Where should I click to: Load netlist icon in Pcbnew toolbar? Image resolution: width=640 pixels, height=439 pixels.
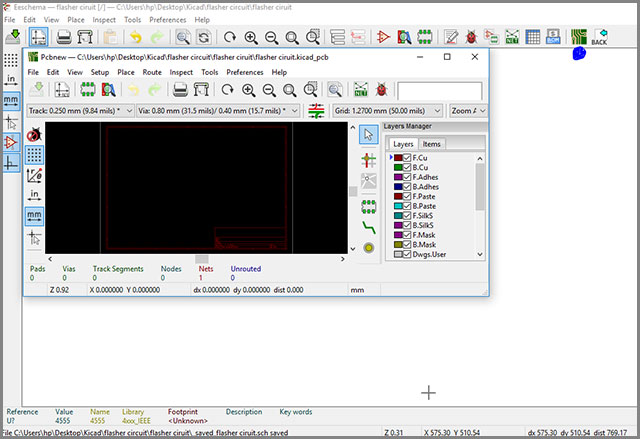pyautogui.click(x=361, y=90)
